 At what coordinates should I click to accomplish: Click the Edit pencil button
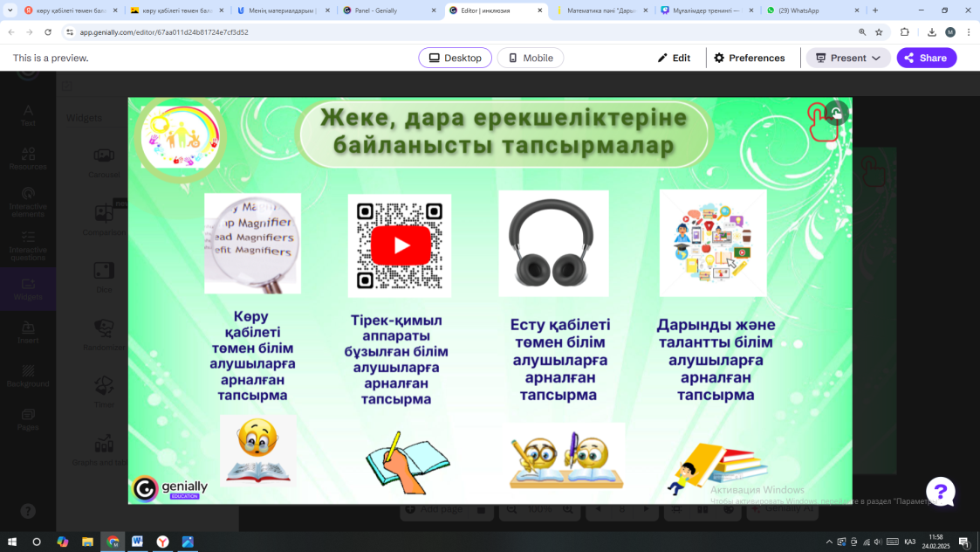click(x=674, y=58)
